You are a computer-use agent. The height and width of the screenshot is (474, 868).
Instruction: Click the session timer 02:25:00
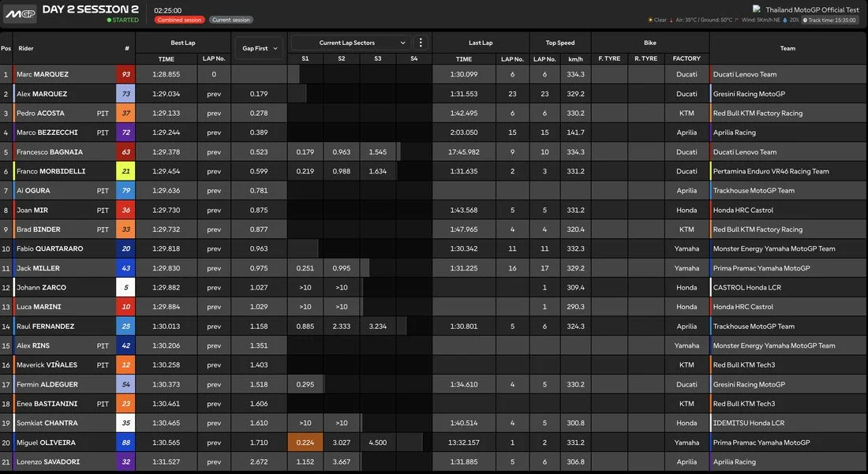click(167, 10)
